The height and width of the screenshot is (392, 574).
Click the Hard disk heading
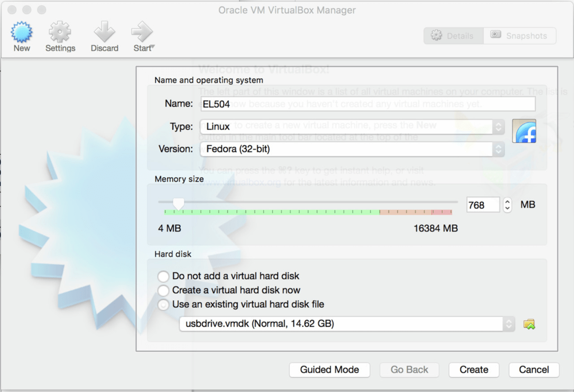coord(173,254)
